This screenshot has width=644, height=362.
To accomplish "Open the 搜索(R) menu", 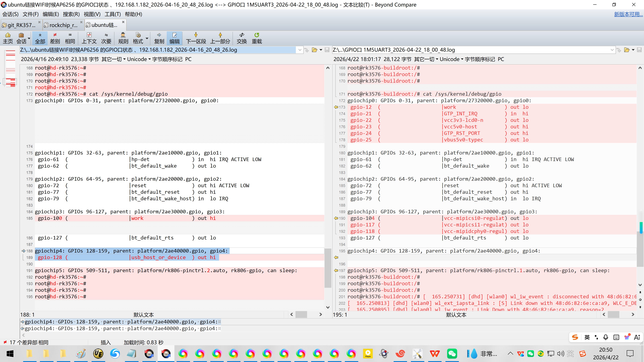I will click(71, 14).
